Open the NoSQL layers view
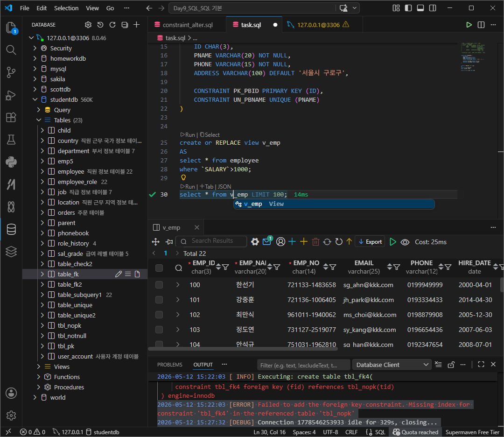Screen dimensions: 504x437 tap(11, 252)
